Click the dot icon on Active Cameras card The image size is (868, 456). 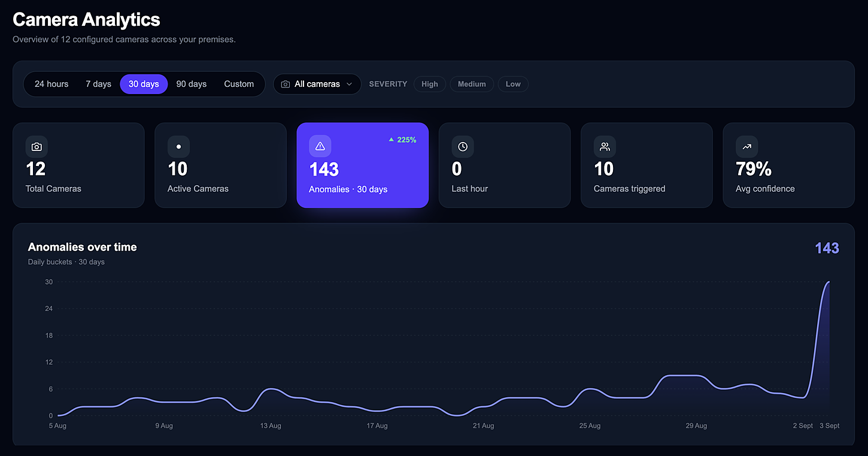tap(178, 147)
